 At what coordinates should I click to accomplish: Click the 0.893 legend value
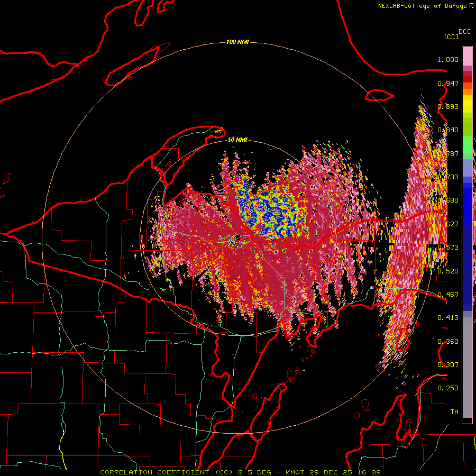click(448, 106)
